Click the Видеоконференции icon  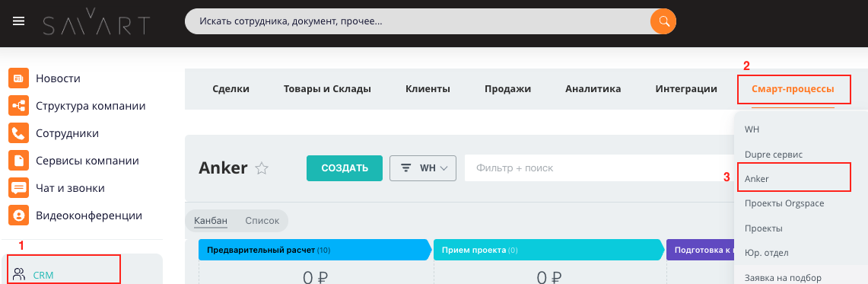(x=18, y=215)
